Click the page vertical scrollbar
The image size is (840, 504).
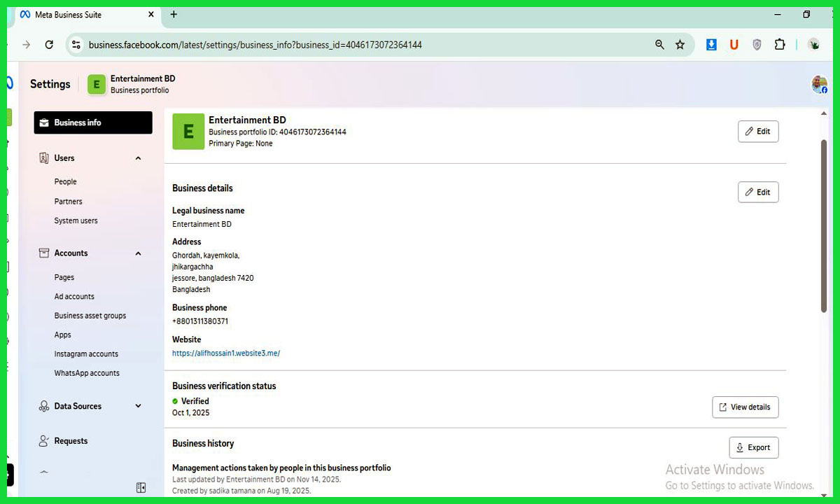824,224
